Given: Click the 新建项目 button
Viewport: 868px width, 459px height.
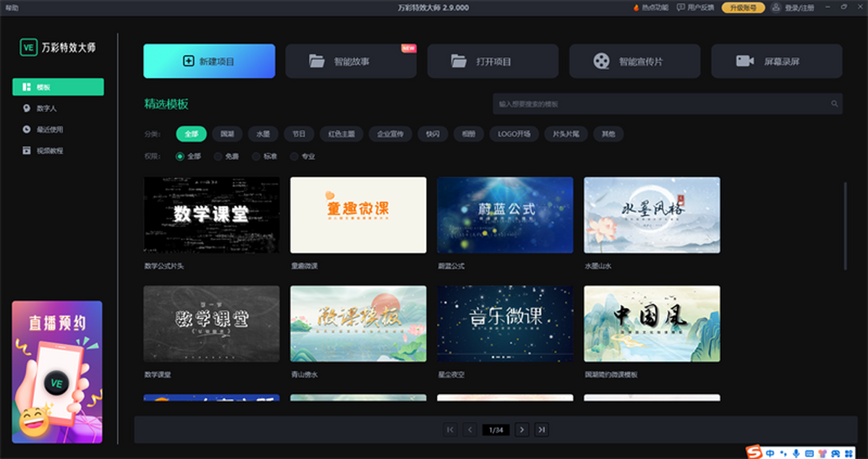Looking at the screenshot, I should point(209,61).
